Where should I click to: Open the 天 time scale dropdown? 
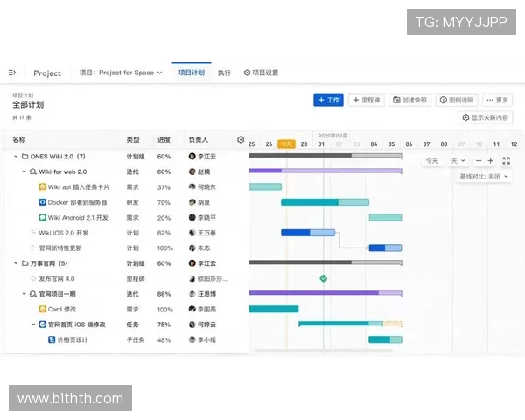458,161
